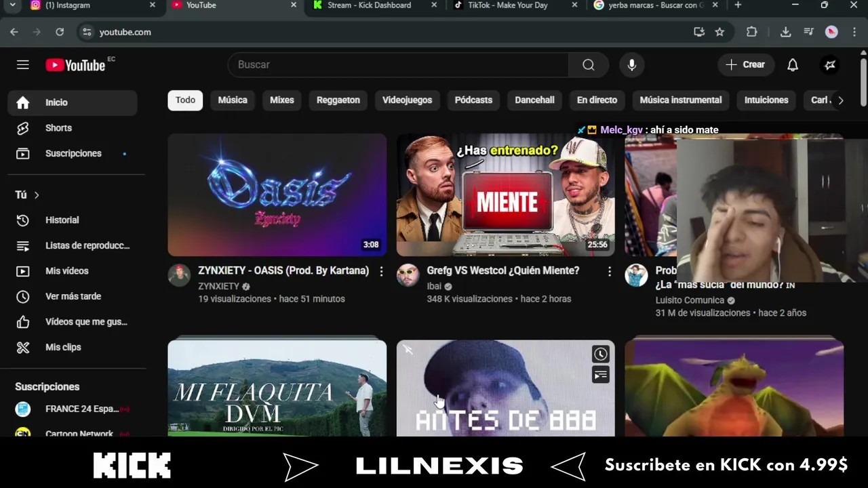The width and height of the screenshot is (868, 488).
Task: Open the ZYNXIETY - OASIS video title
Action: click(x=283, y=270)
